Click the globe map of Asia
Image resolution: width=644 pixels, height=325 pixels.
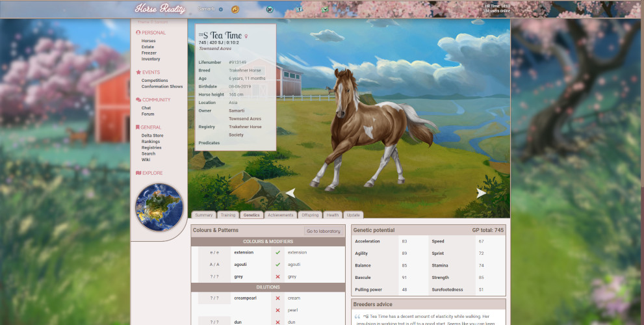pos(159,207)
